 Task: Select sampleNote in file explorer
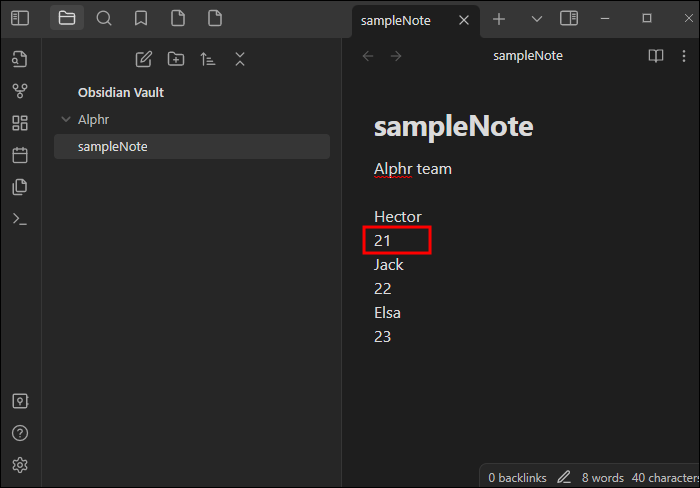(112, 147)
